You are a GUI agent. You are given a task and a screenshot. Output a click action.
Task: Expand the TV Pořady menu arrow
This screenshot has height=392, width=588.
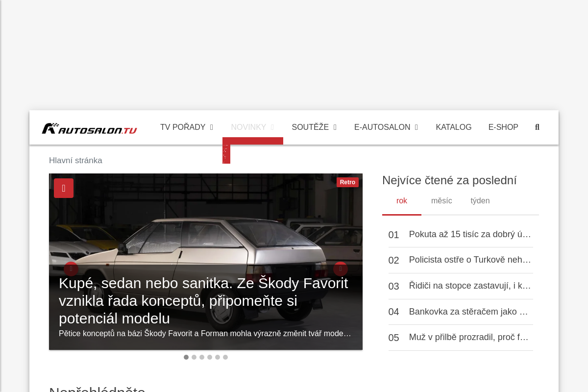pos(211,127)
